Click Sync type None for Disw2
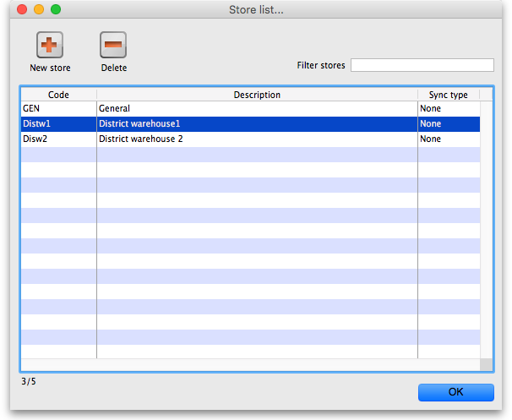 [x=431, y=139]
